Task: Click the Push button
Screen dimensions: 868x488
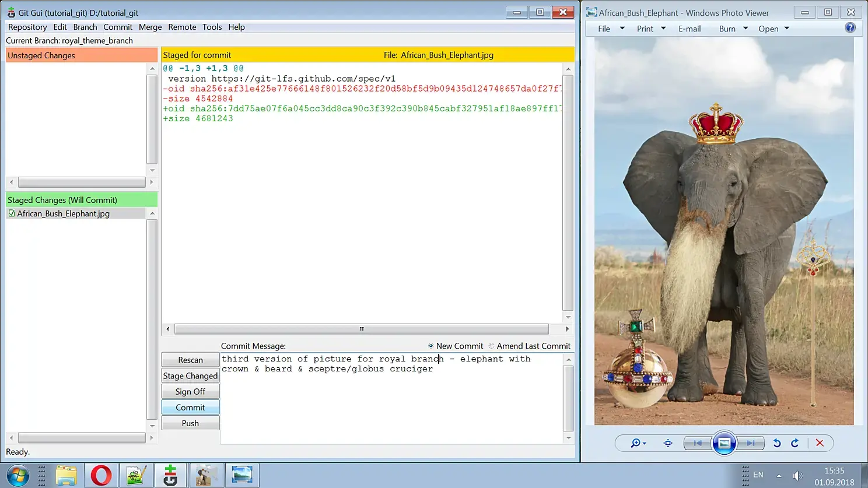Action: [x=190, y=423]
